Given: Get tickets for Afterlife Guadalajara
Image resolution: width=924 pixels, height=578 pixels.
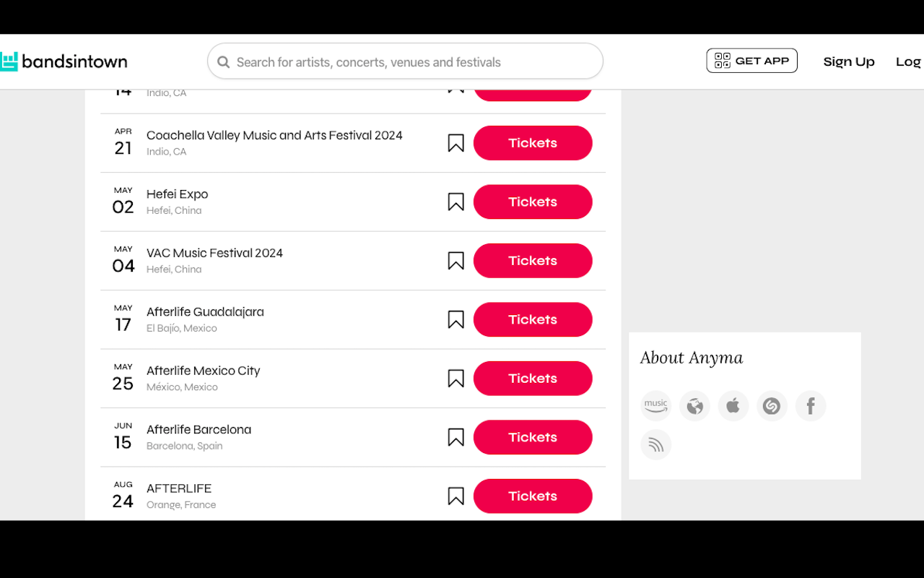Looking at the screenshot, I should (533, 319).
